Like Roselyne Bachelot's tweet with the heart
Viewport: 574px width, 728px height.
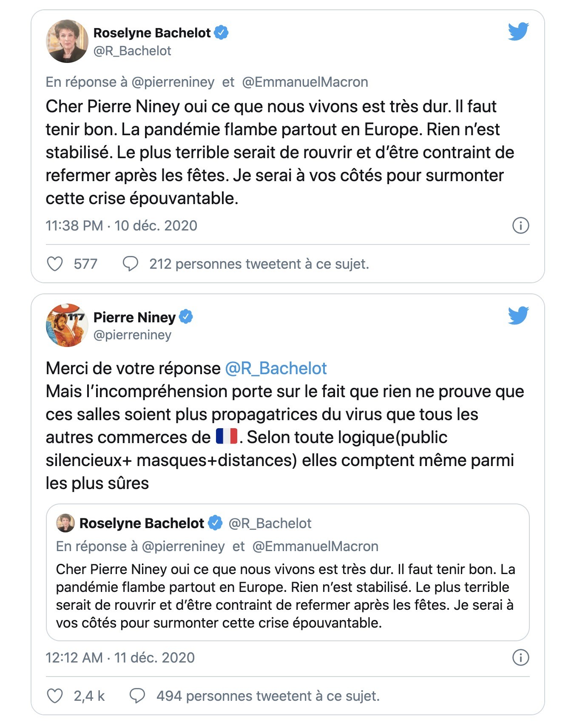[x=54, y=264]
